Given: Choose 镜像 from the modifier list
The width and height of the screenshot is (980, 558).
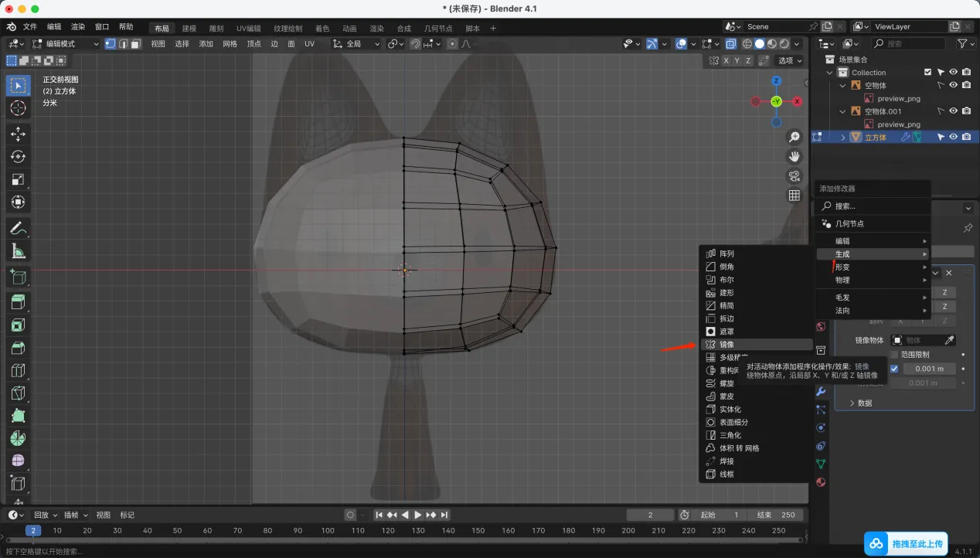Looking at the screenshot, I should (726, 344).
